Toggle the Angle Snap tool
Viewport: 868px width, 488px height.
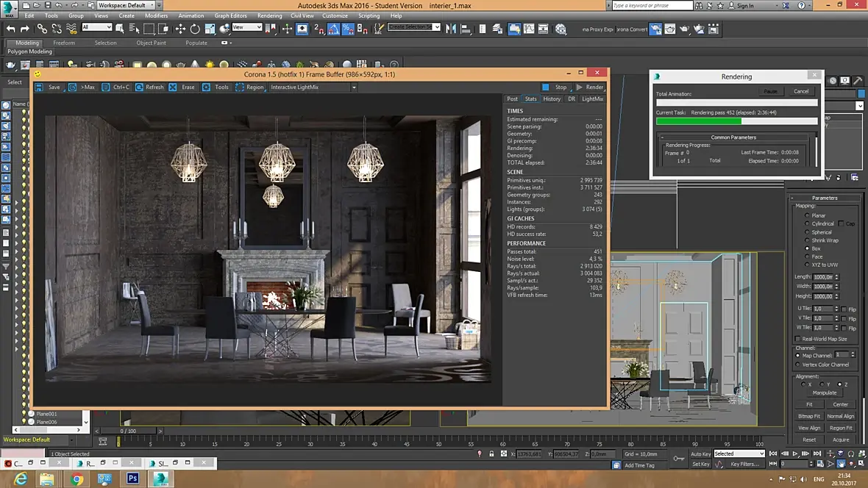pyautogui.click(x=334, y=29)
